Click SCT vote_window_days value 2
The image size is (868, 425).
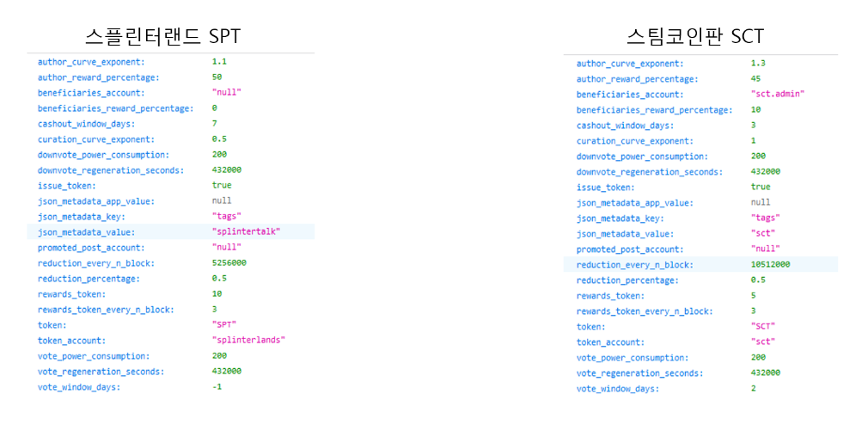(754, 388)
